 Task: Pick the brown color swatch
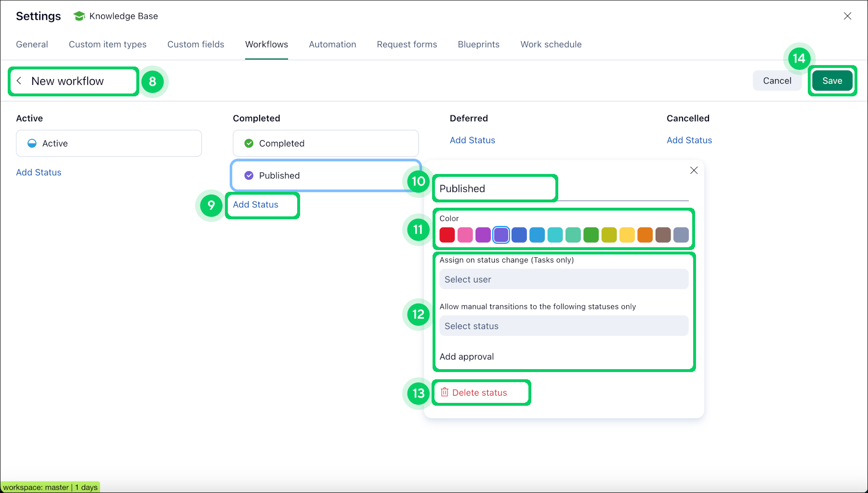[663, 235]
